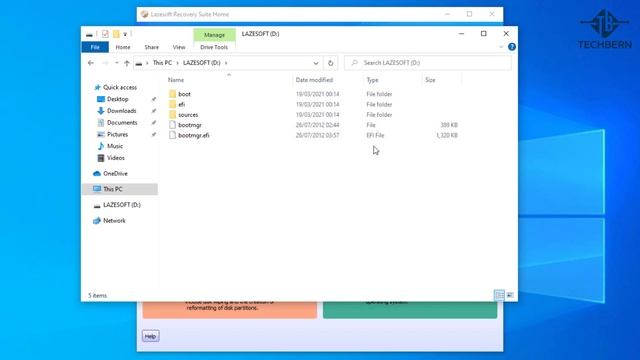Image resolution: width=640 pixels, height=360 pixels.
Task: Click the search magnifier icon
Action: tap(354, 63)
